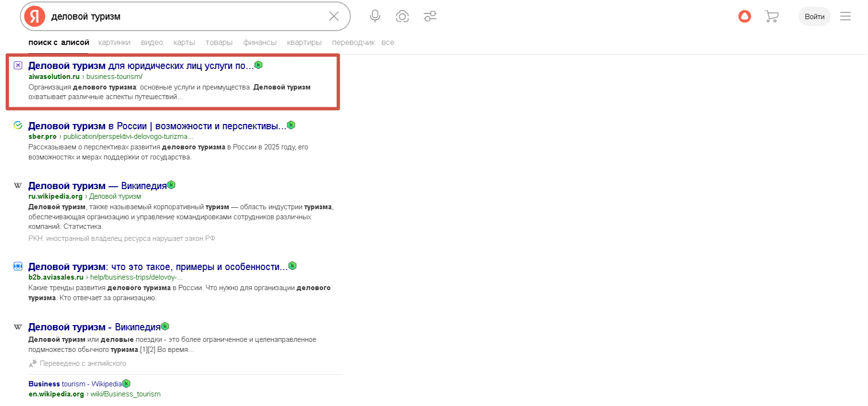Open aiwasolution business-tourism/ breadcrumb
868x406 pixels.
coord(114,77)
